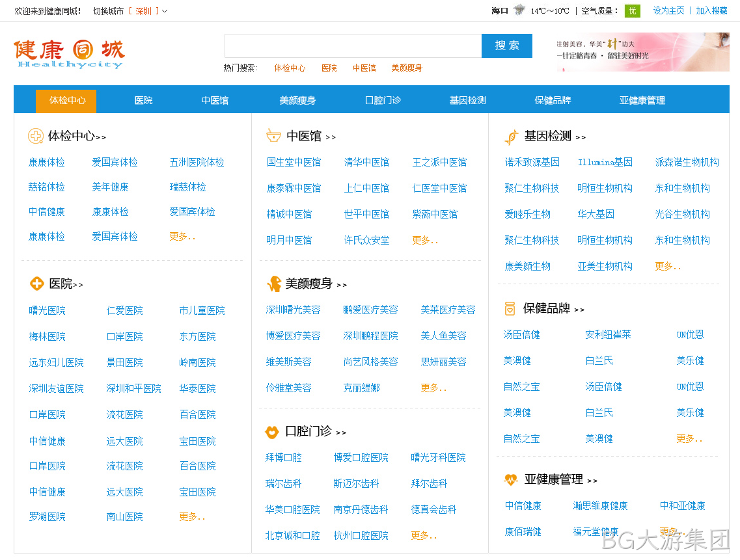This screenshot has height=560, width=740.
Task: Click 更多 in the 基因检测 section
Action: [x=668, y=266]
